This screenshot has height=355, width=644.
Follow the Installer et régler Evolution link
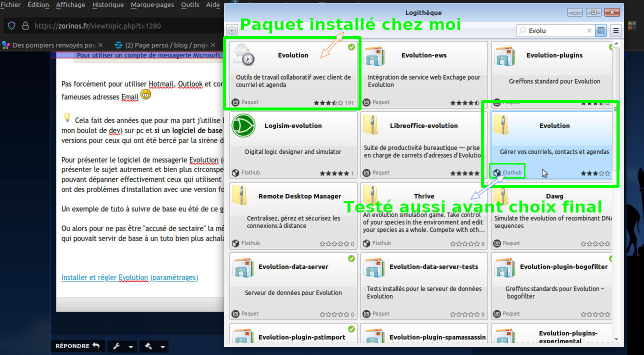coord(129,277)
